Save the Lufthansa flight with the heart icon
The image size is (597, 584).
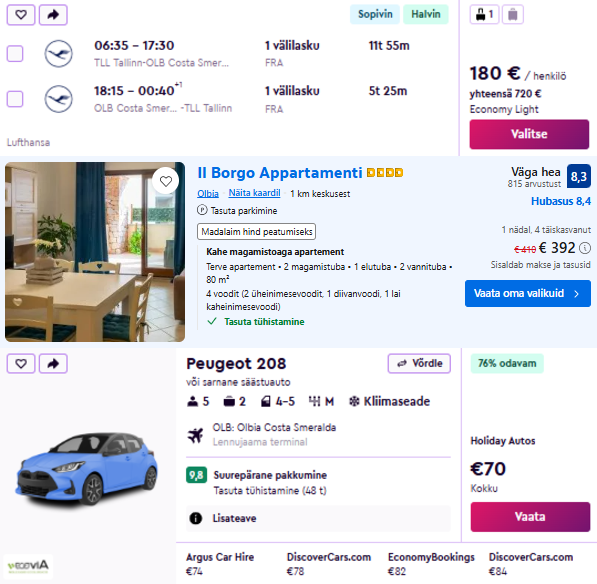[x=21, y=15]
